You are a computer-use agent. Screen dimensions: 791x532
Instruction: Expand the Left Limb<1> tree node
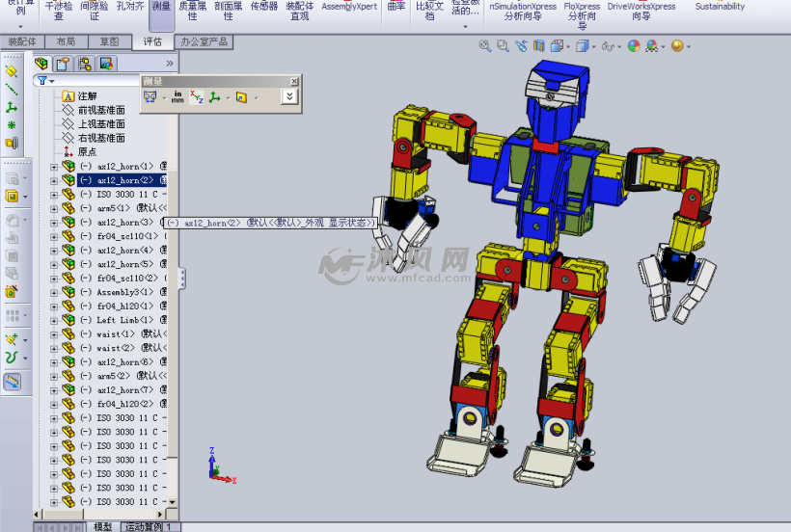(53, 320)
